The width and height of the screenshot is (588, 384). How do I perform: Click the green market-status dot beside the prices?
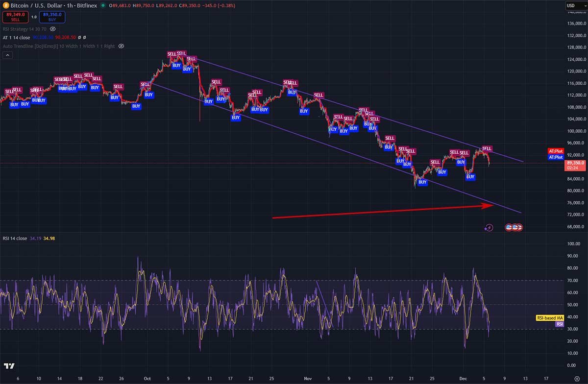(103, 5)
